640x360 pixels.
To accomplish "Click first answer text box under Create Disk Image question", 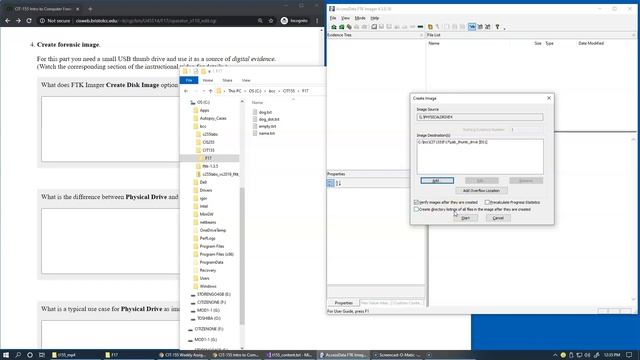I will 110,129.
